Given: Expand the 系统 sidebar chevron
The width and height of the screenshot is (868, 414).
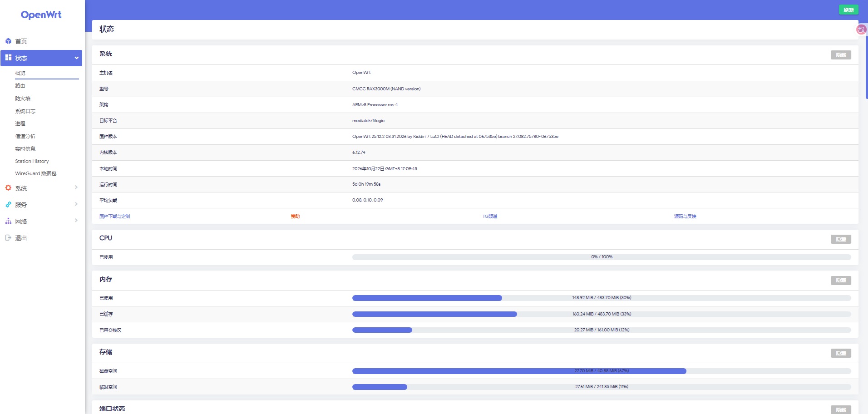Looking at the screenshot, I should 76,187.
